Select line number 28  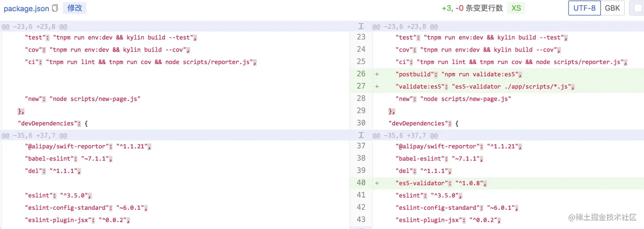[361, 99]
